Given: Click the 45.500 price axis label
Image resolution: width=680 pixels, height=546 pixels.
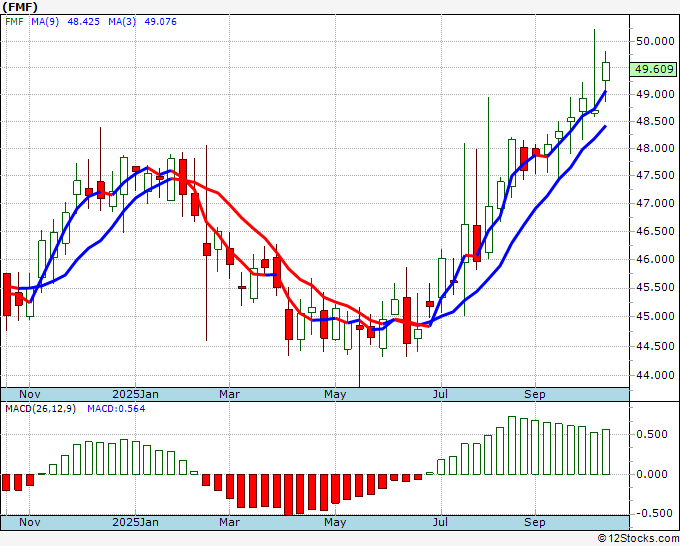Looking at the screenshot, I should (x=655, y=287).
